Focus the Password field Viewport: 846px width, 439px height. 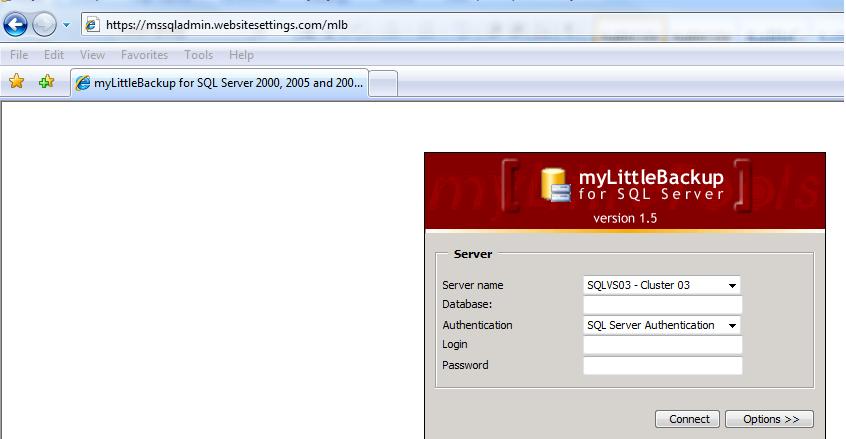pyautogui.click(x=663, y=365)
